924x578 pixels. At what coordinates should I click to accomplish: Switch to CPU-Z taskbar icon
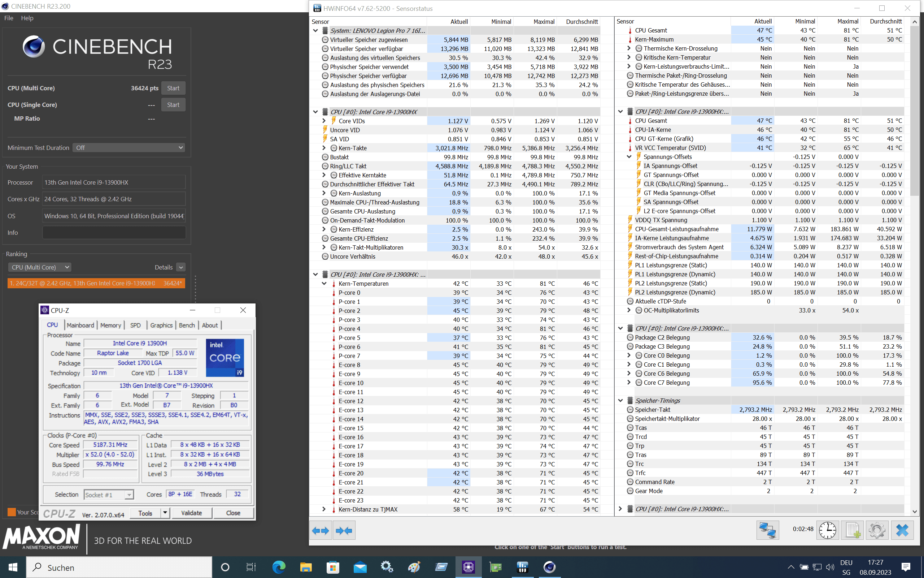point(468,567)
